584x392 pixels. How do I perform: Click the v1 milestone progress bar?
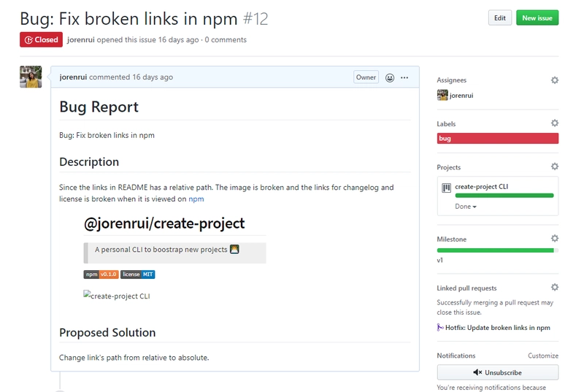(497, 250)
